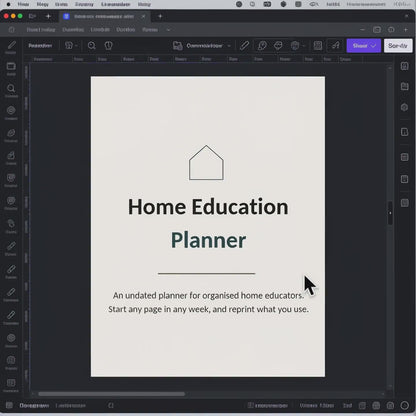Open the dropdown arrow next to the cube icon
This screenshot has width=416, height=416.
coord(304,46)
